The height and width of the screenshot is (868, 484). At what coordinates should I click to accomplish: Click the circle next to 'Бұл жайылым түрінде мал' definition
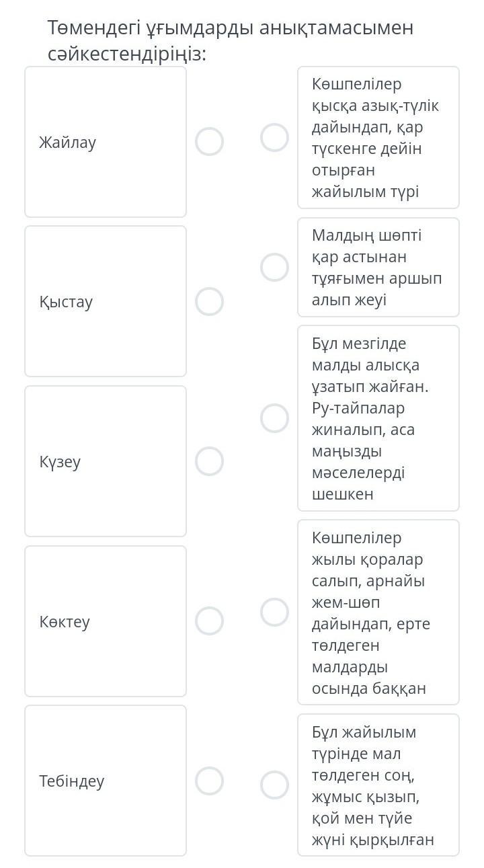(x=274, y=785)
